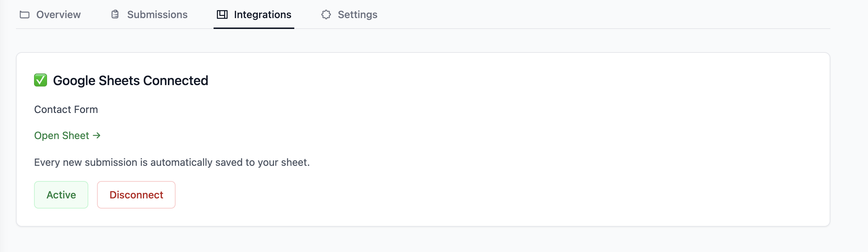
Task: Click the "Contact Form" sheet name
Action: [66, 109]
